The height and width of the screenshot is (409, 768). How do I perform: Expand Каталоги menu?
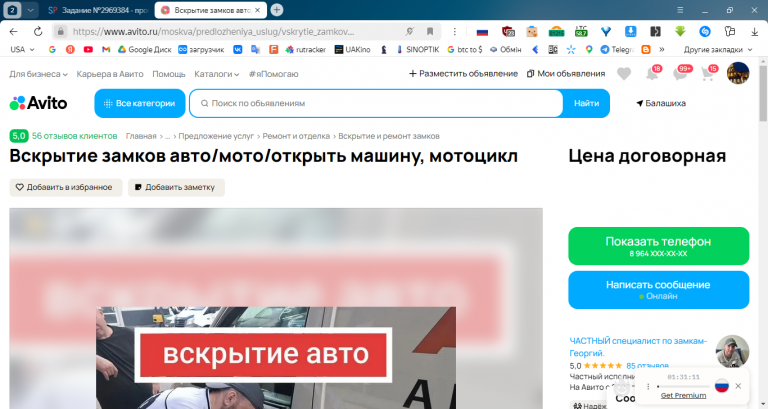216,74
